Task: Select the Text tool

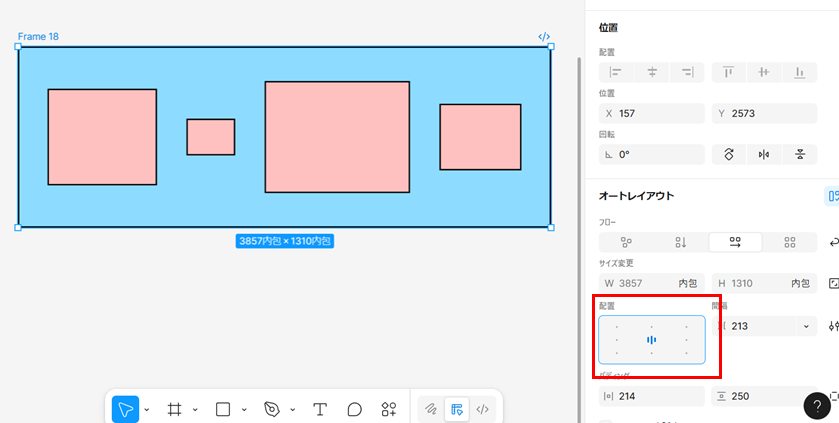Action: click(320, 409)
